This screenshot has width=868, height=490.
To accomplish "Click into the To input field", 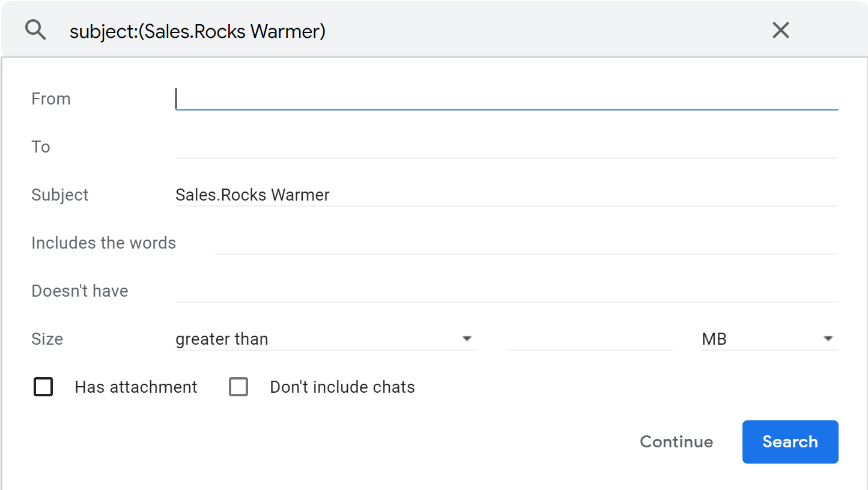I will (x=506, y=147).
